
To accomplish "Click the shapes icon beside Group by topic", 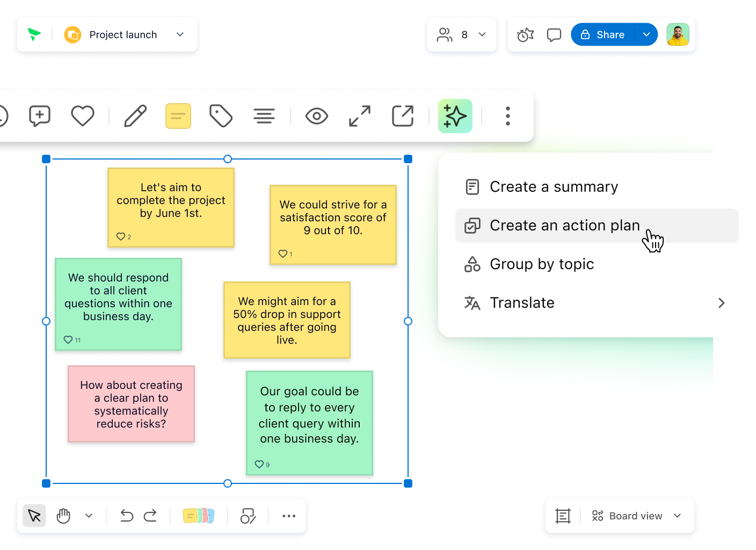I will (472, 264).
